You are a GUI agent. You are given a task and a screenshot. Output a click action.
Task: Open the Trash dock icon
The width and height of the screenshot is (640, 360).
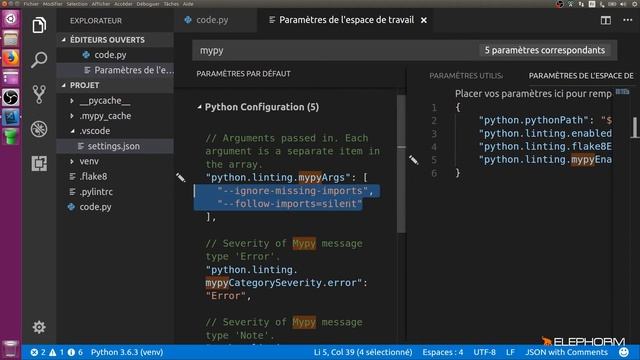point(11,349)
